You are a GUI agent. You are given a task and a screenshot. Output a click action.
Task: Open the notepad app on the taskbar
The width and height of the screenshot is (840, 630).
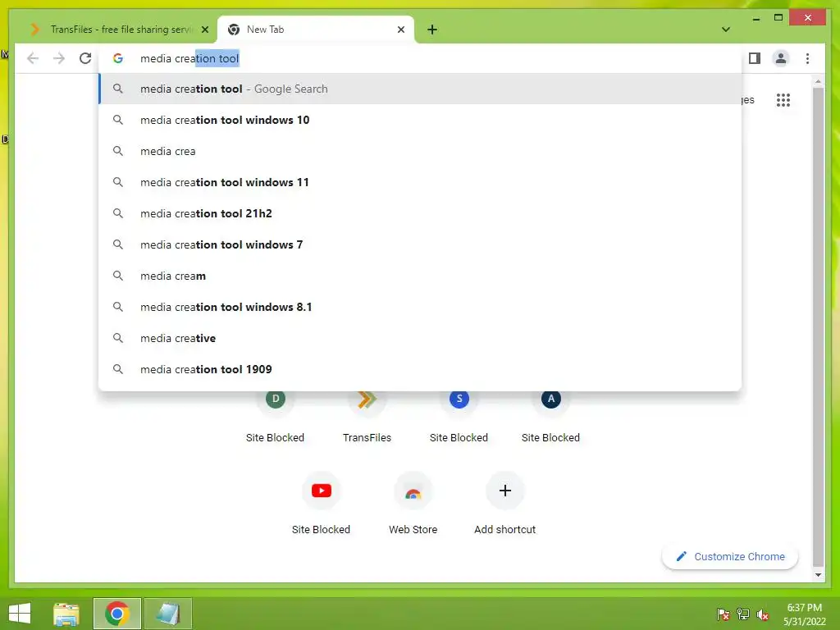167,614
